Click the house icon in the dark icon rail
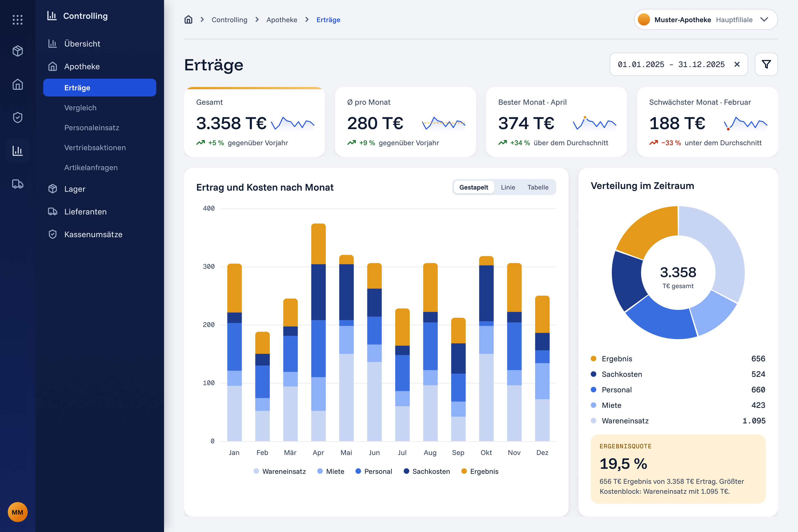 (18, 84)
